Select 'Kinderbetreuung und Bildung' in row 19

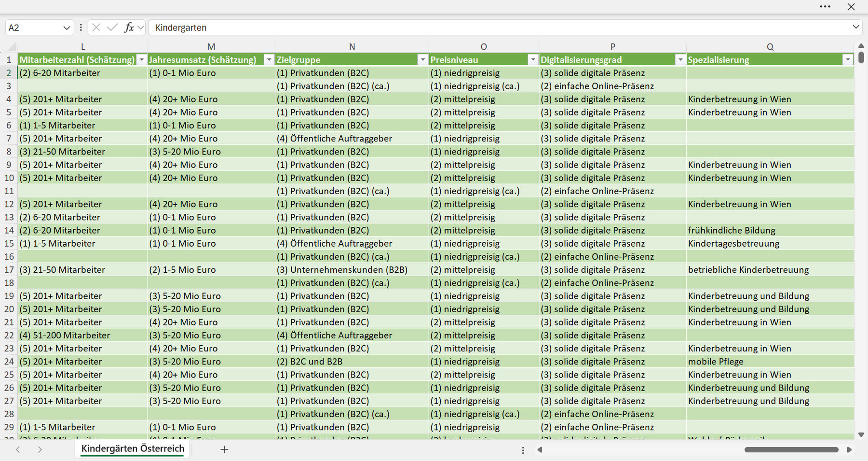(x=770, y=296)
